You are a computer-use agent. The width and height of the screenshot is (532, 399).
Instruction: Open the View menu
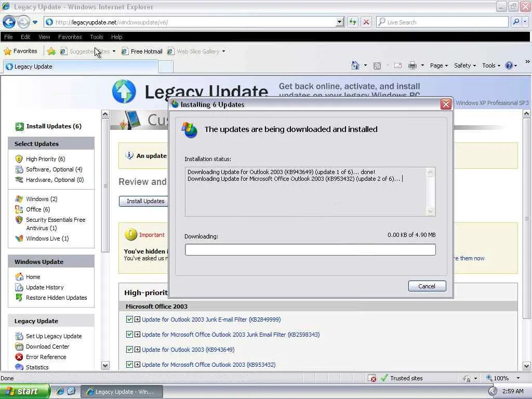(x=44, y=37)
